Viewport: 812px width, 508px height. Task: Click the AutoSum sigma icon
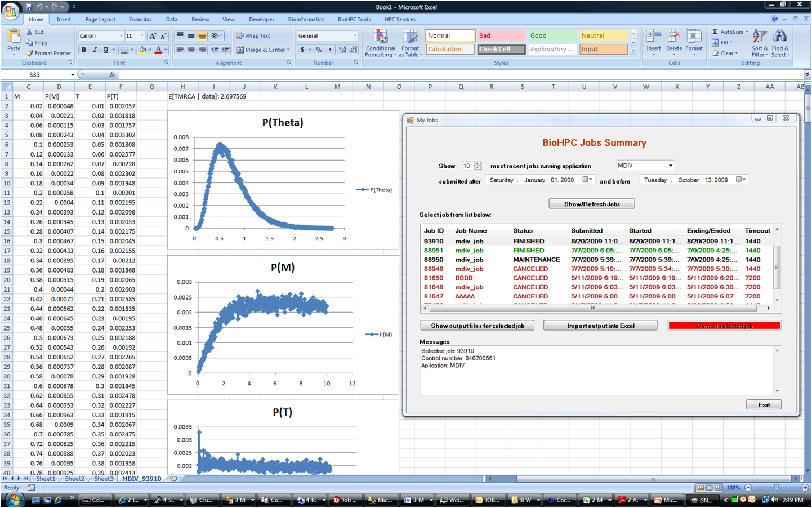pos(715,32)
